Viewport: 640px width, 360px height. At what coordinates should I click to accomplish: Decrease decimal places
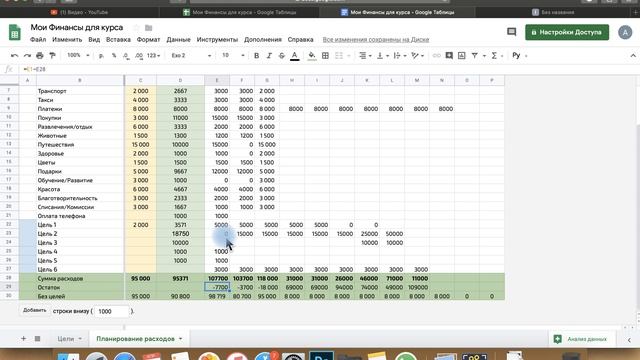coord(126,56)
